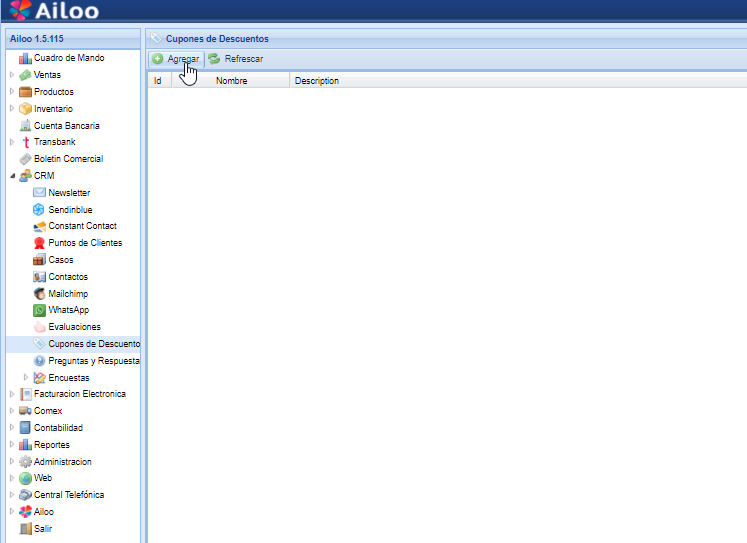Expand the Facturacion Electronica node
The image size is (747, 543).
click(12, 394)
